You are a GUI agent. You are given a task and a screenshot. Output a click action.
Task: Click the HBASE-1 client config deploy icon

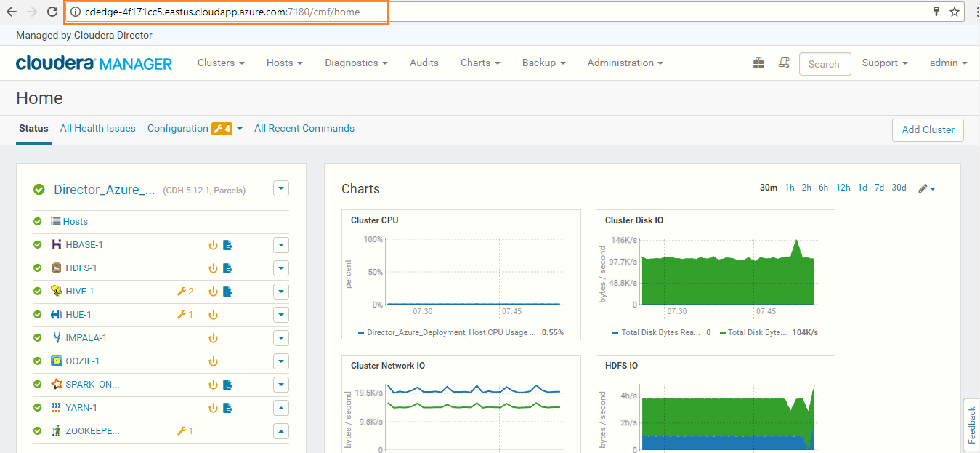point(227,245)
